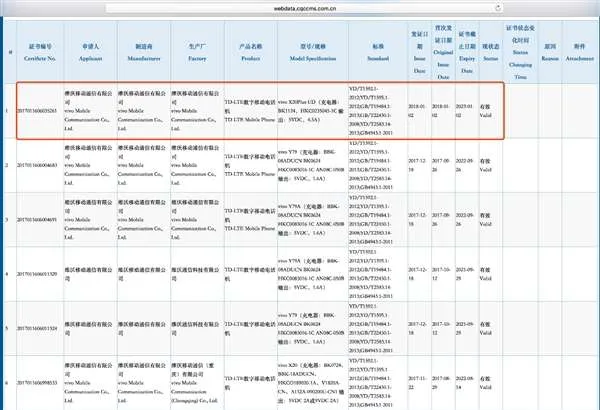Click the certificate number in row 5

tap(37, 328)
